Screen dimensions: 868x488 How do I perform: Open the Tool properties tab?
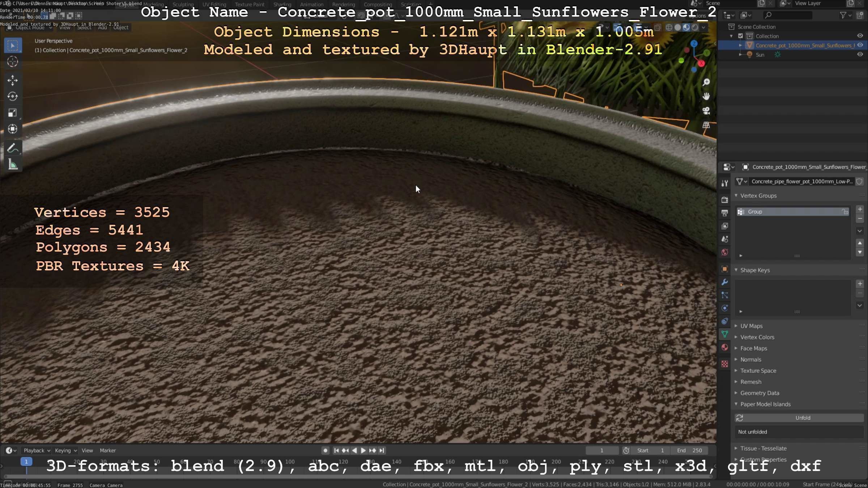(724, 183)
